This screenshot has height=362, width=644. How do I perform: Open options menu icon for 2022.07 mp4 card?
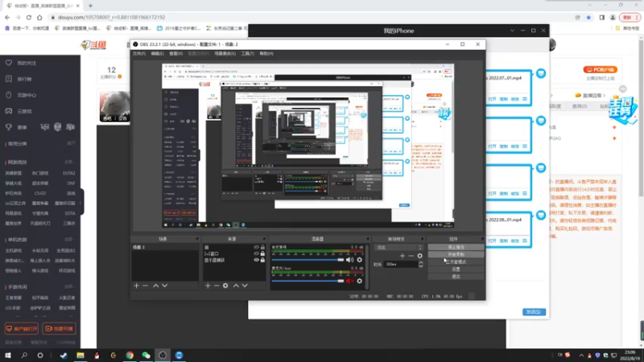pos(525,99)
